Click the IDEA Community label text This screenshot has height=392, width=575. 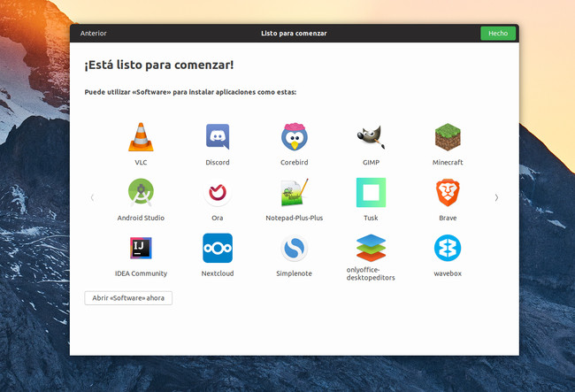tap(141, 273)
